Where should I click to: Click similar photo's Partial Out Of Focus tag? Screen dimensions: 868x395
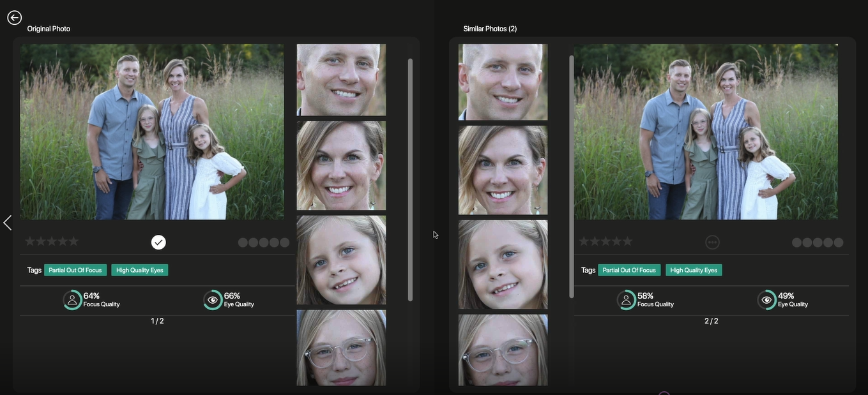click(629, 270)
